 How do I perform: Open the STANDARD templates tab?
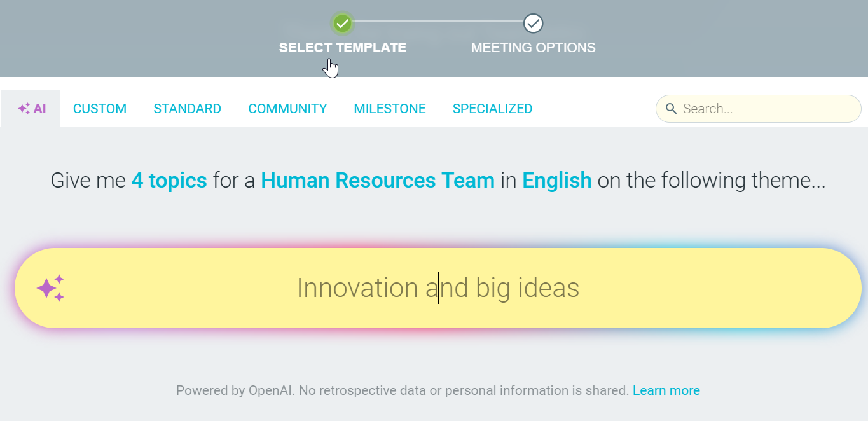click(x=188, y=109)
